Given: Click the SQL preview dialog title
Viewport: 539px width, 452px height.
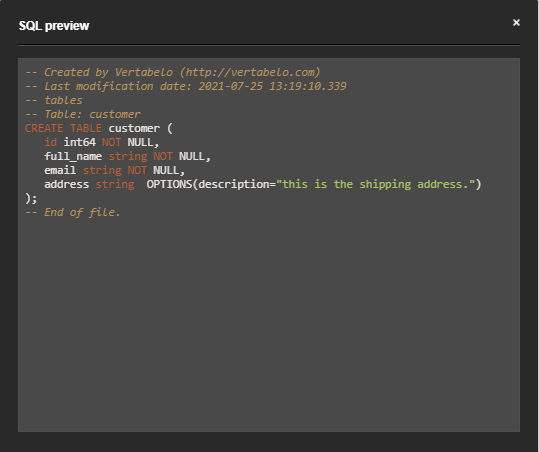Looking at the screenshot, I should (x=54, y=26).
